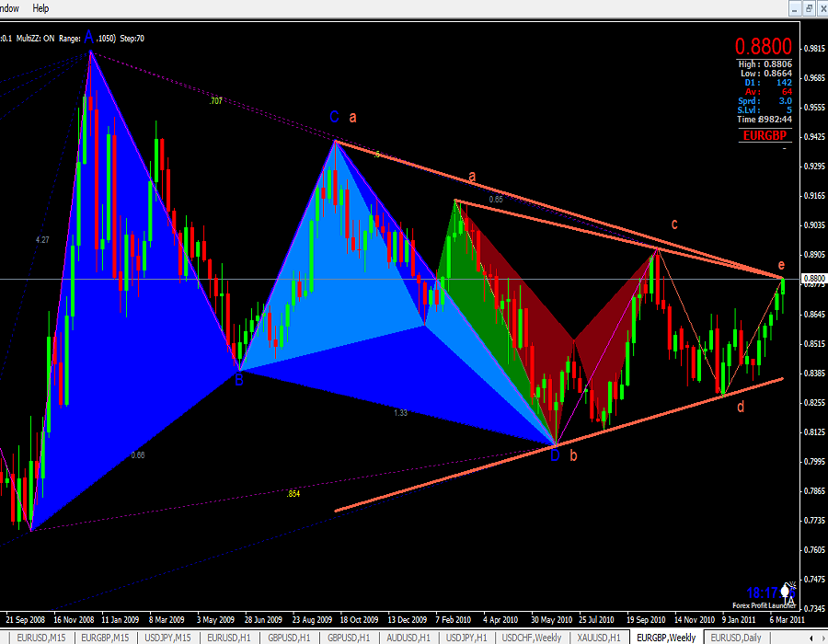Switch to the USDJPY,M15 chart tab
Viewport: 828px width, 644px height.
tap(168, 638)
